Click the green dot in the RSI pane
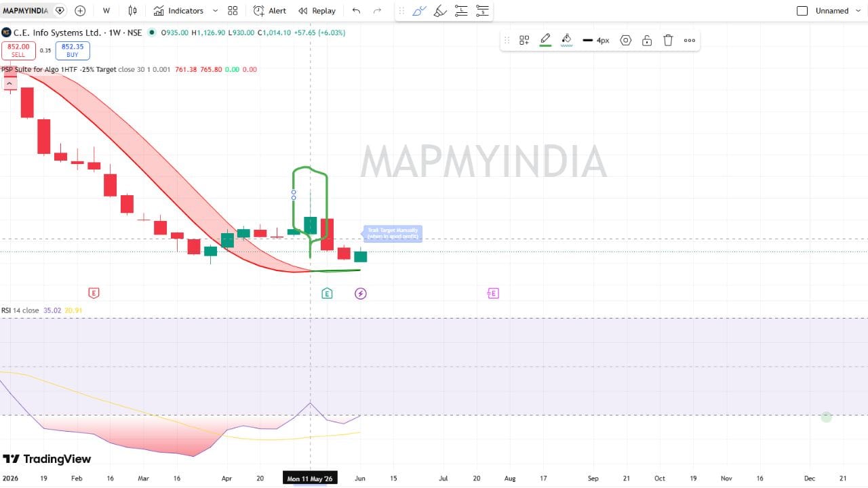868x488 pixels. click(826, 417)
